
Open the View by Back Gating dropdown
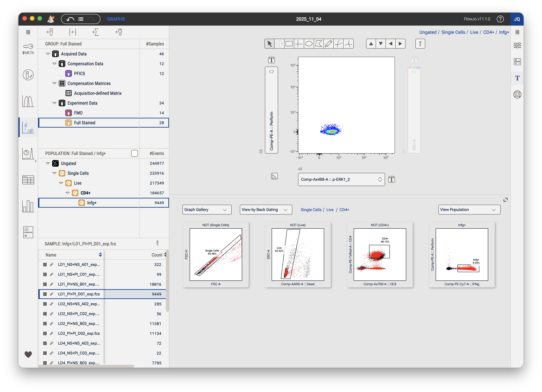tap(265, 209)
